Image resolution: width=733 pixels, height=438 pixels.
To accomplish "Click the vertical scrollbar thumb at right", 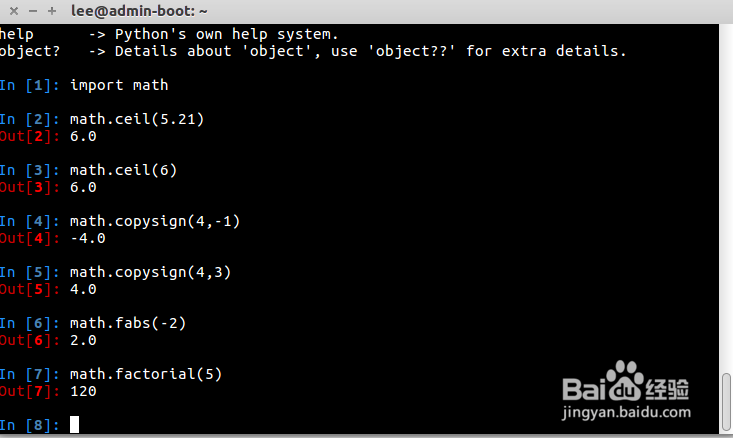I will (726, 401).
